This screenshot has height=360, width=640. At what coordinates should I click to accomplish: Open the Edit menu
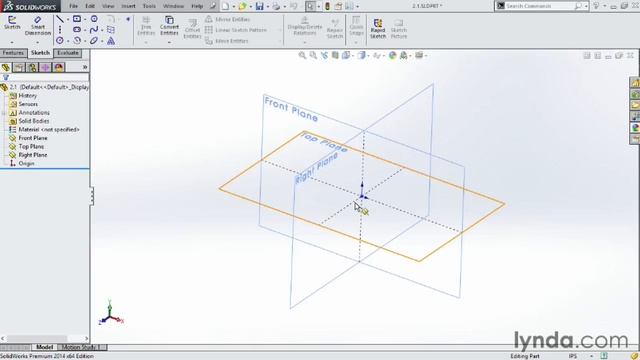(90, 6)
